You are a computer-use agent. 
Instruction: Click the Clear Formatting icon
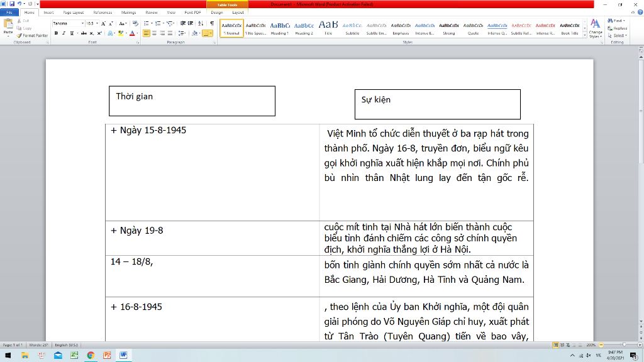click(135, 24)
